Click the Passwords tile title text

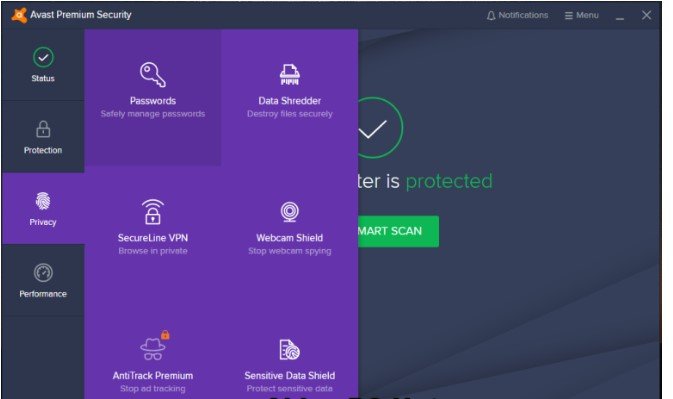pyautogui.click(x=153, y=101)
